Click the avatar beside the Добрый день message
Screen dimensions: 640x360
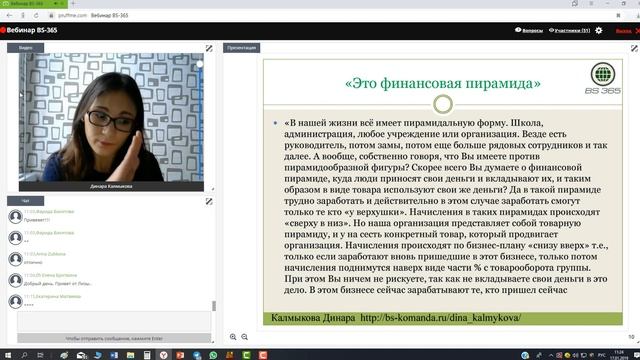16,280
